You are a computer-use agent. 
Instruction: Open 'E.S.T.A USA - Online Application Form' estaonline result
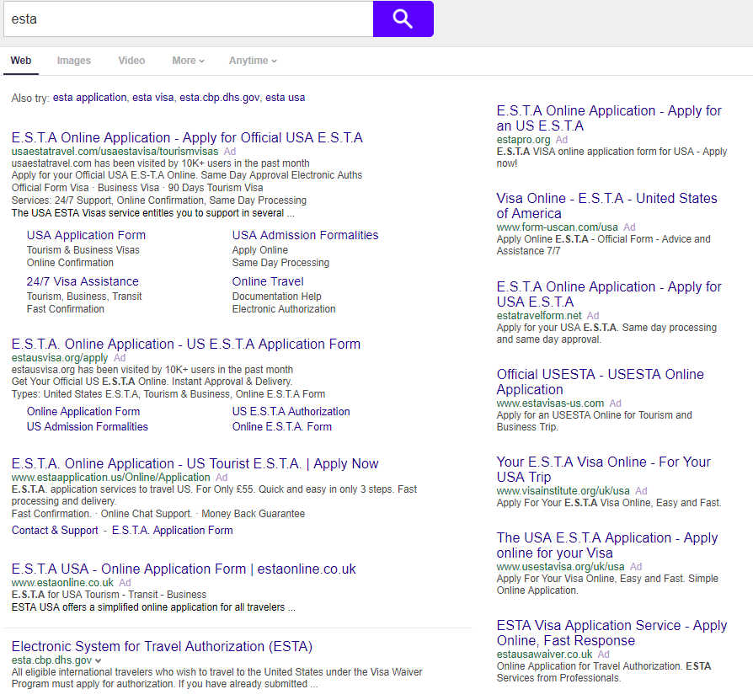coord(184,569)
